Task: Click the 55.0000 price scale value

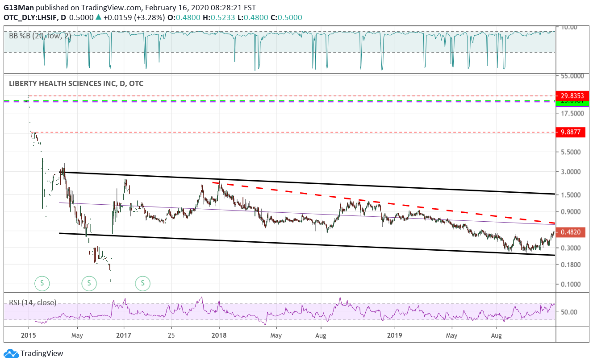Action: pyautogui.click(x=573, y=76)
